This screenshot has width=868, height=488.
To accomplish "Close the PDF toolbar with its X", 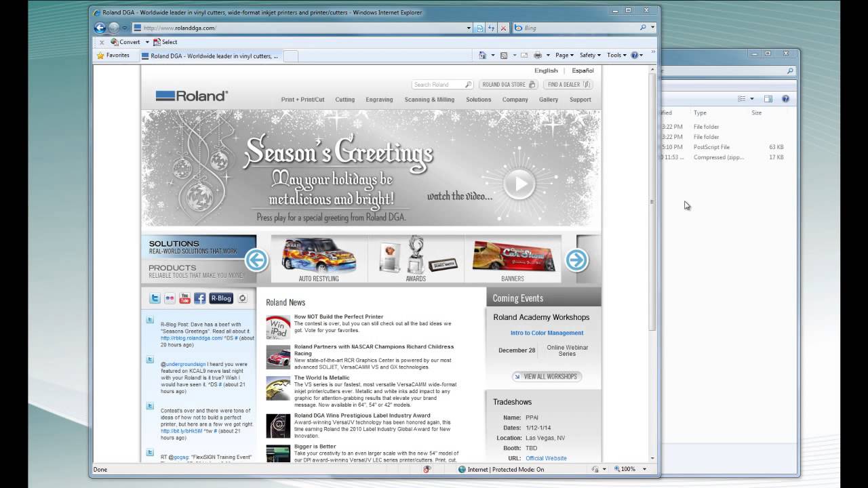I will [102, 42].
